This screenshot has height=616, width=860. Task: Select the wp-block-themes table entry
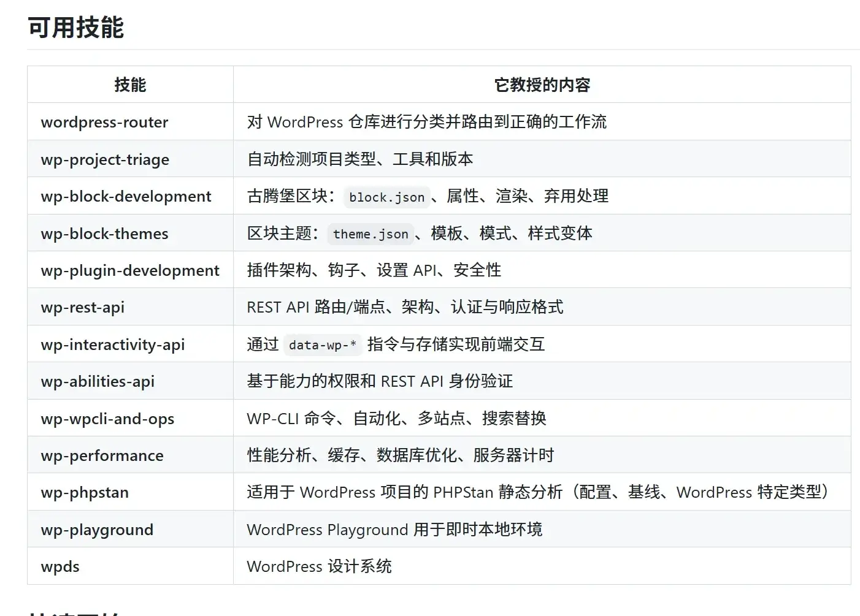click(x=104, y=234)
